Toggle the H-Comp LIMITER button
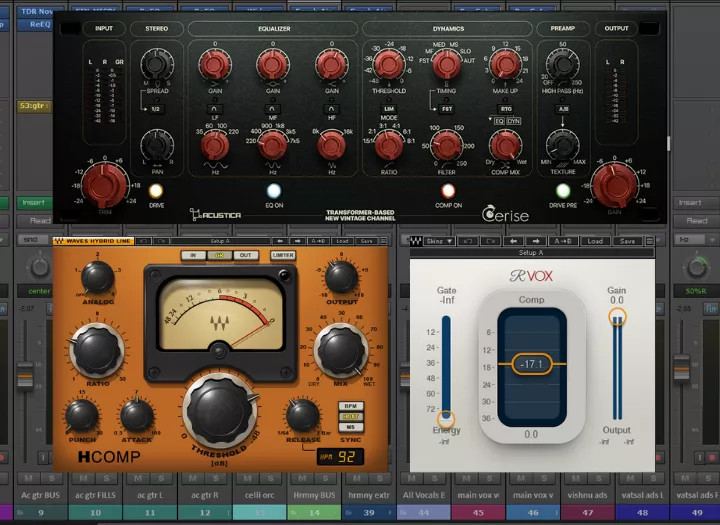Screen dimensions: 720x525 tap(283, 255)
